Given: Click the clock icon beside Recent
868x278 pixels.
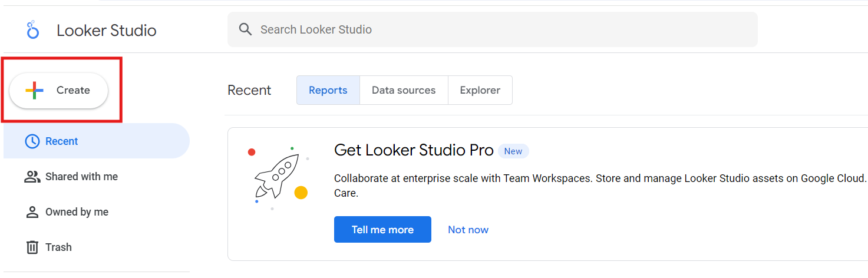Looking at the screenshot, I should 32,141.
